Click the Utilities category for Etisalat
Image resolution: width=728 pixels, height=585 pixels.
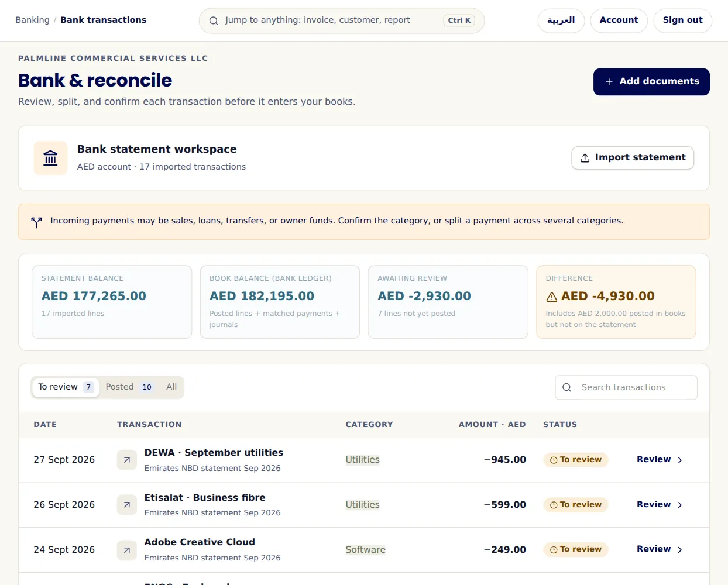(x=362, y=505)
